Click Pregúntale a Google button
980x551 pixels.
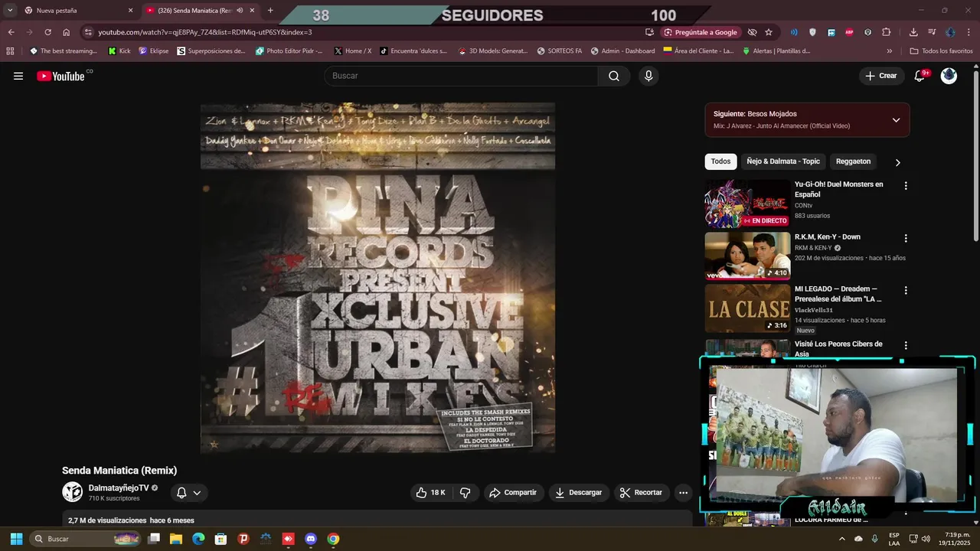click(701, 32)
